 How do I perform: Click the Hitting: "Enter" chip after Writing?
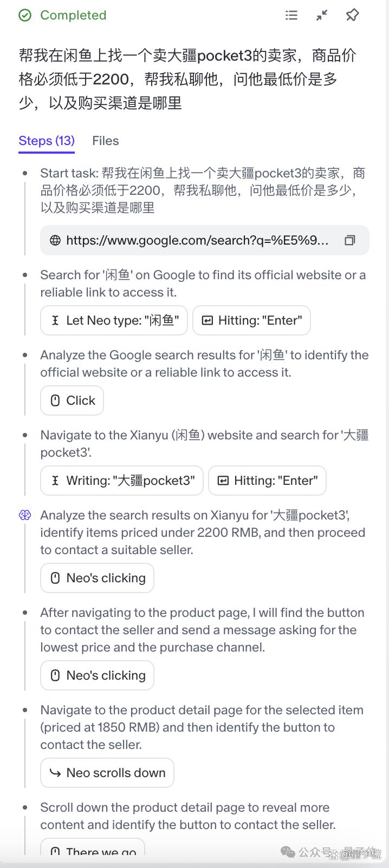[x=267, y=481]
